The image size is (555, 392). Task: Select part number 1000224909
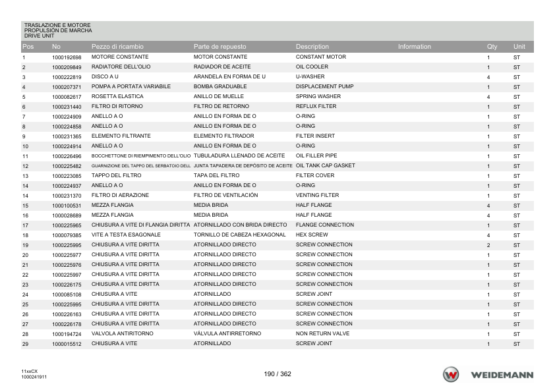pyautogui.click(x=67, y=117)
